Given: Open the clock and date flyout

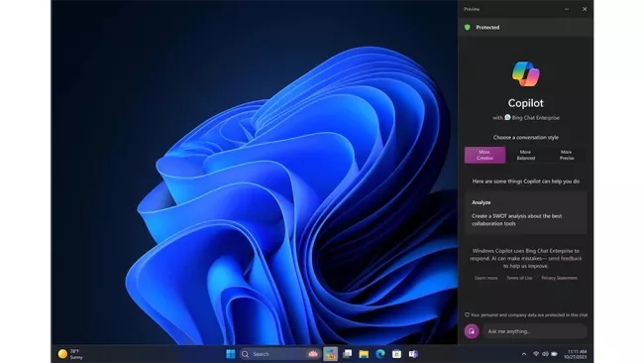Looking at the screenshot, I should coord(576,354).
